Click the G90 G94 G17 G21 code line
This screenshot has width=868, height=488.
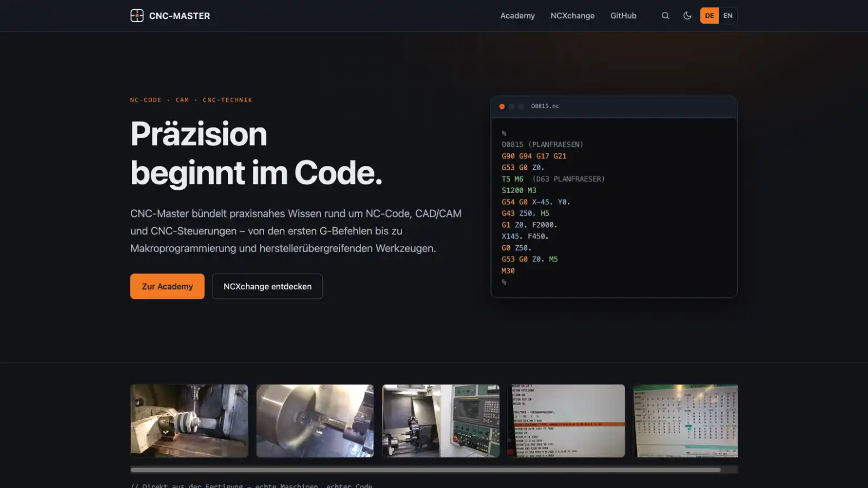[x=534, y=156]
